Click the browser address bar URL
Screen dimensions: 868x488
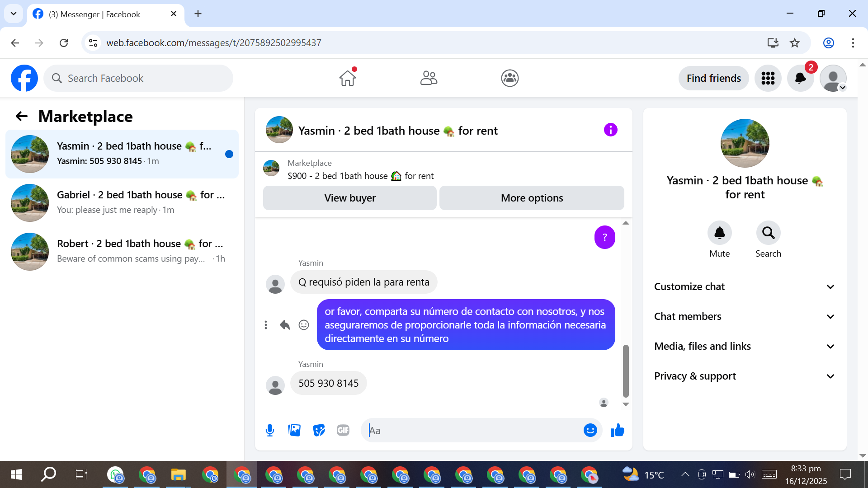point(214,43)
